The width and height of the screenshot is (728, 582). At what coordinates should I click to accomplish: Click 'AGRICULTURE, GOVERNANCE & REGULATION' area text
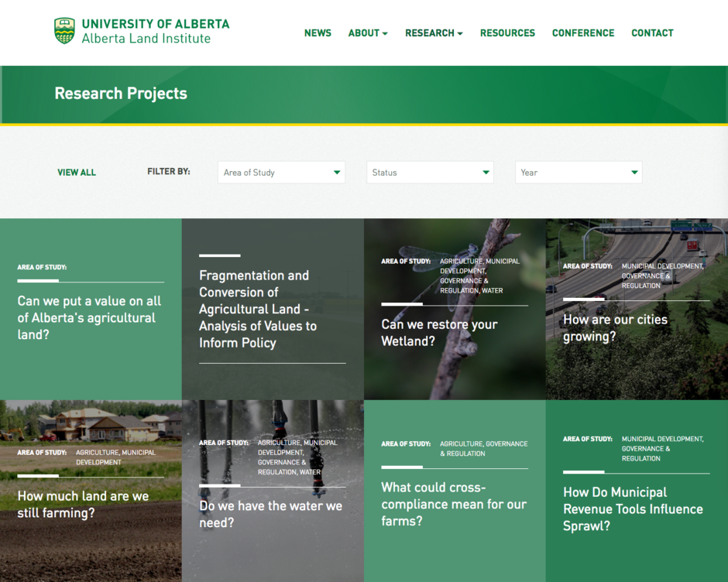pyautogui.click(x=484, y=449)
